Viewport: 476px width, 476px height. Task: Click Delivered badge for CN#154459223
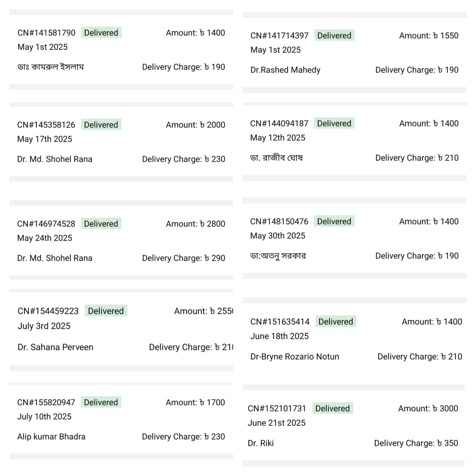[106, 311]
